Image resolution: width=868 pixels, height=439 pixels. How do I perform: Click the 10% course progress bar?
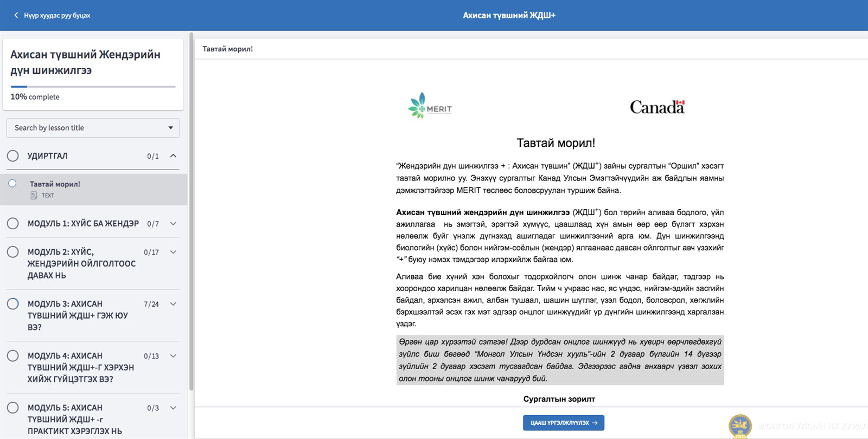[93, 87]
